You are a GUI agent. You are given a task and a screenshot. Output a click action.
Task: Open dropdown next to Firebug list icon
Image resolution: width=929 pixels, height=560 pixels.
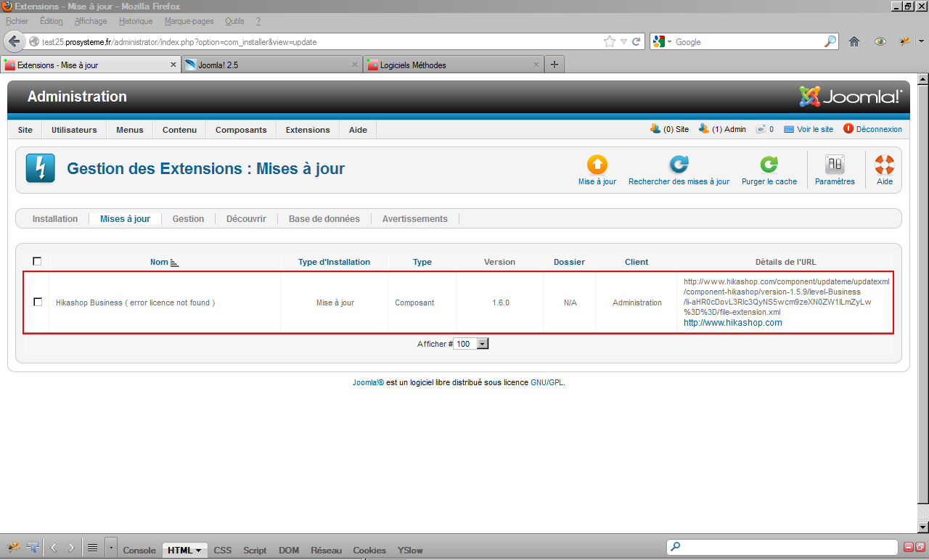tap(110, 548)
